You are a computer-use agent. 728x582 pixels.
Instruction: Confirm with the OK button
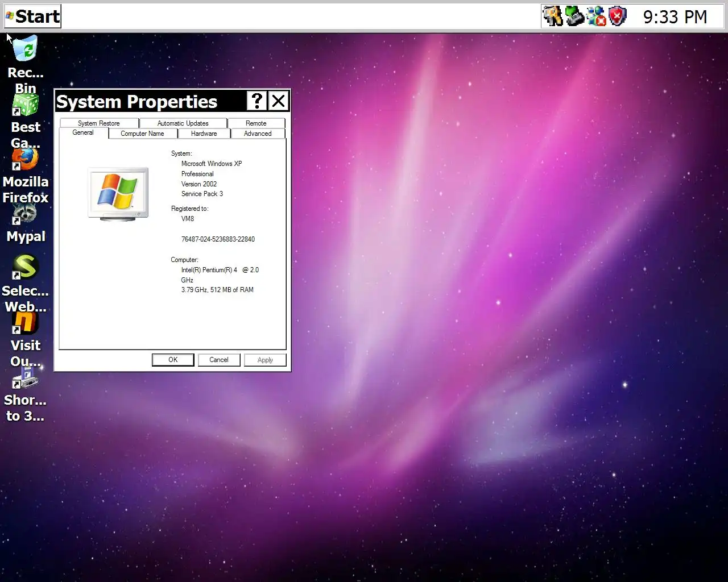[173, 360]
